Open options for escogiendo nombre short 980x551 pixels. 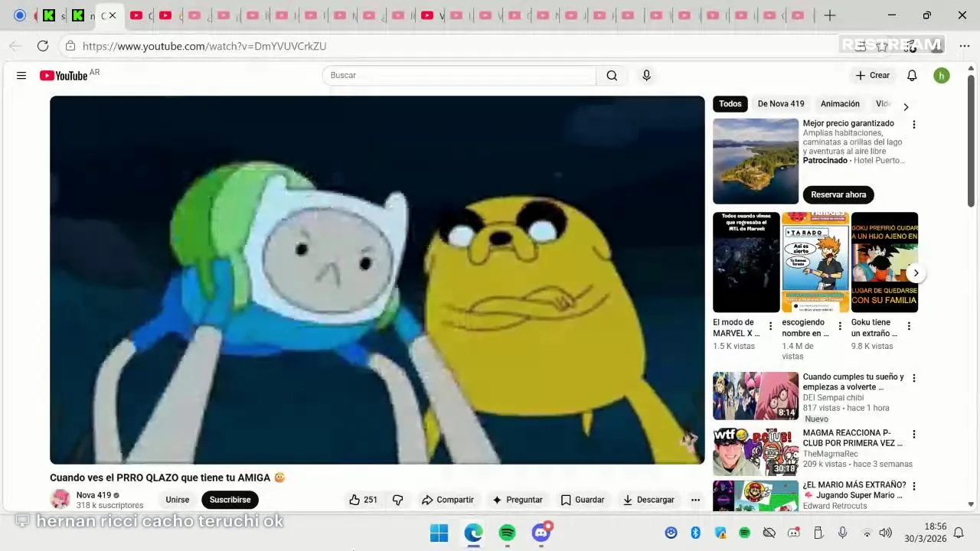pyautogui.click(x=840, y=327)
